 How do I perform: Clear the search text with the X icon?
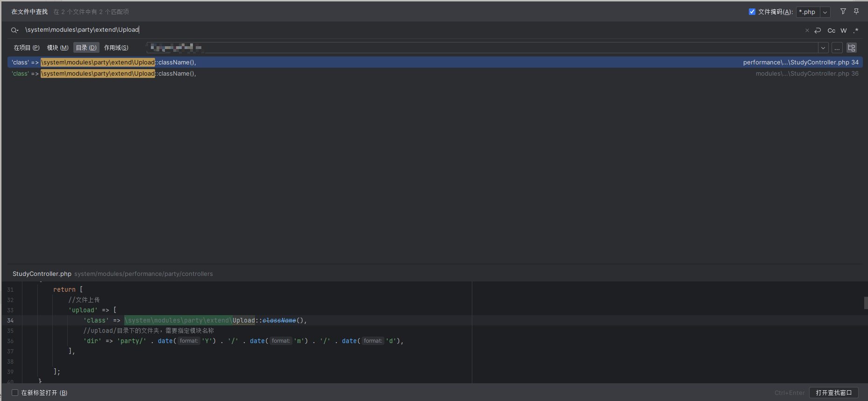tap(807, 30)
